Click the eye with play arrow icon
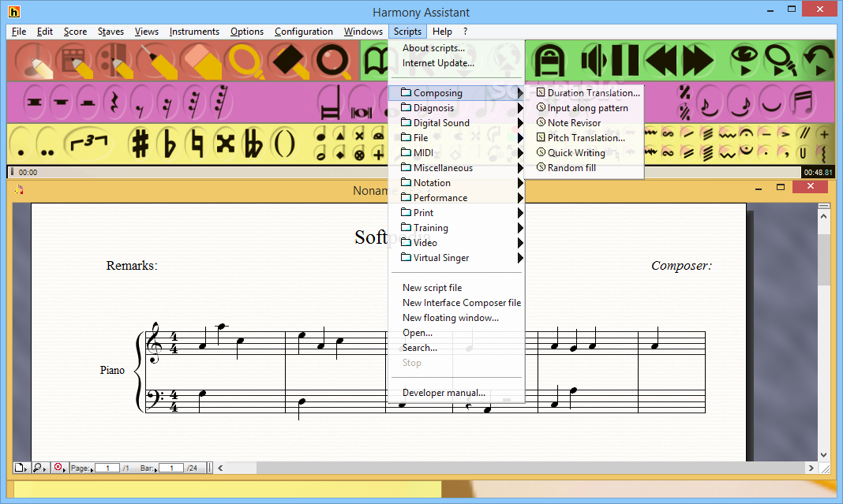Viewport: 843px width, 504px height. click(x=744, y=60)
